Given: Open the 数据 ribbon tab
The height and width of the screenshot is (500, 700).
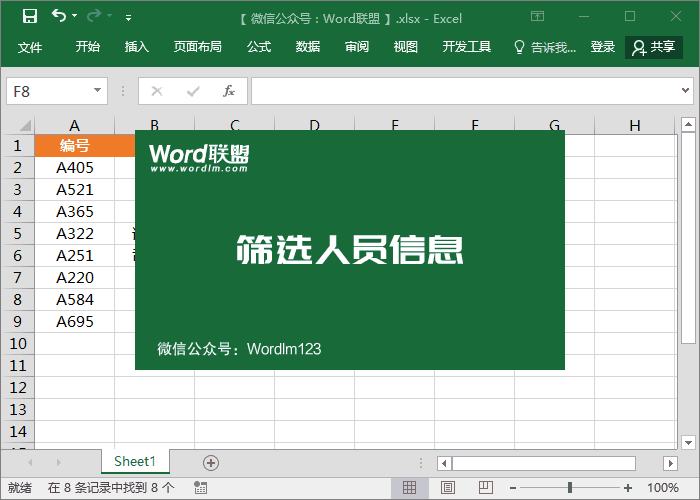Looking at the screenshot, I should point(308,47).
